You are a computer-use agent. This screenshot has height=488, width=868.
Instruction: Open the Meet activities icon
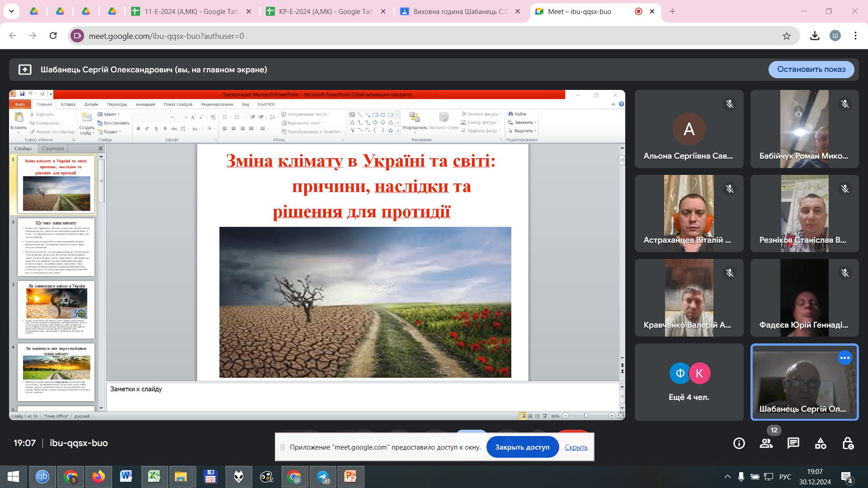pyautogui.click(x=821, y=443)
